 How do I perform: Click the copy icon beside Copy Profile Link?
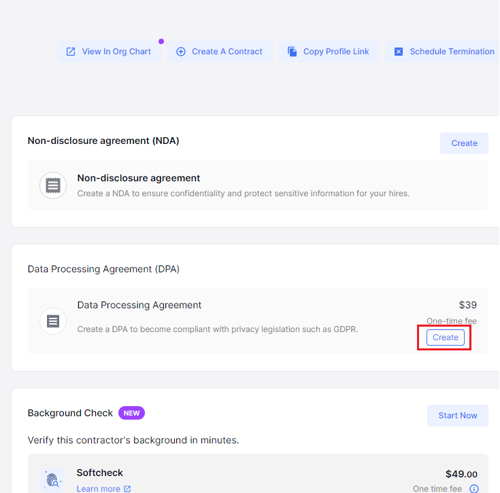(292, 52)
